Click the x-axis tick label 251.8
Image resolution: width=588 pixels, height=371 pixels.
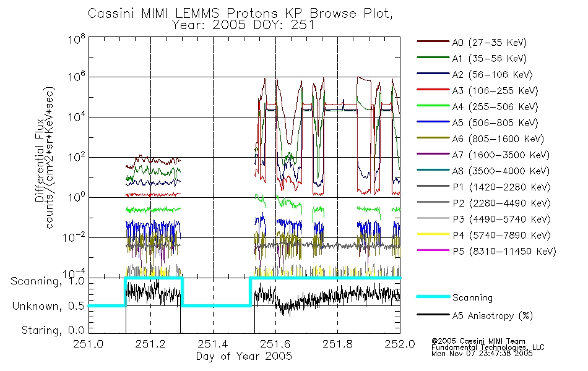click(x=337, y=344)
